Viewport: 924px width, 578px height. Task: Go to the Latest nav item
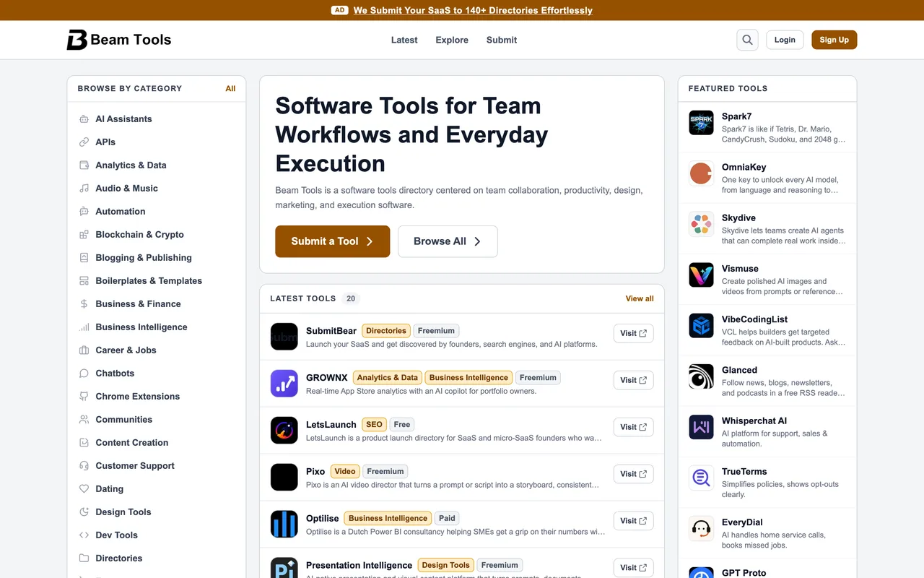pyautogui.click(x=404, y=40)
